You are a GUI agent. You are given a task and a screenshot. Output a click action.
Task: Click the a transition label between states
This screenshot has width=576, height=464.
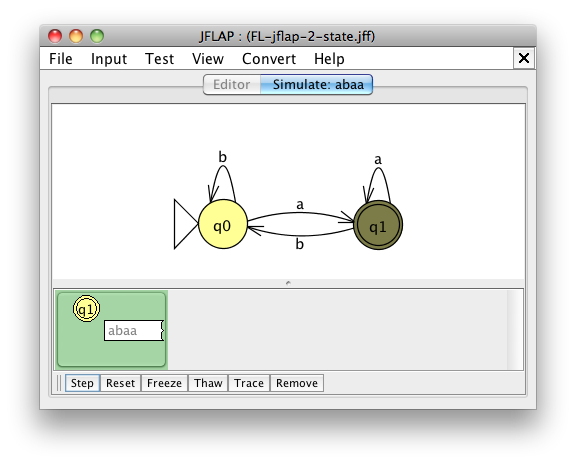(300, 205)
